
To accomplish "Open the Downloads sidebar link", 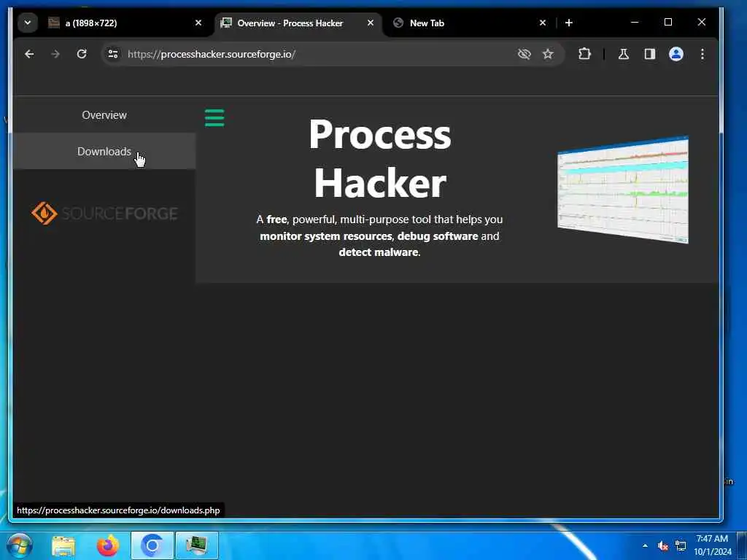I will coord(104,152).
